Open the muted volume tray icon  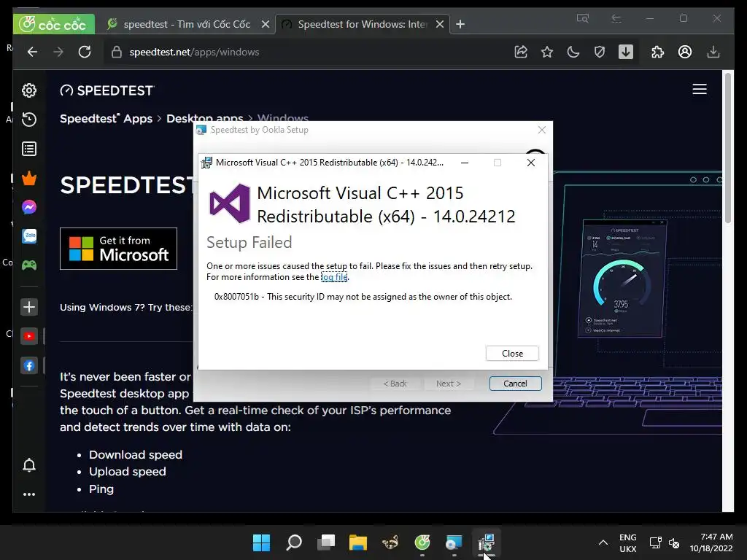click(x=674, y=542)
